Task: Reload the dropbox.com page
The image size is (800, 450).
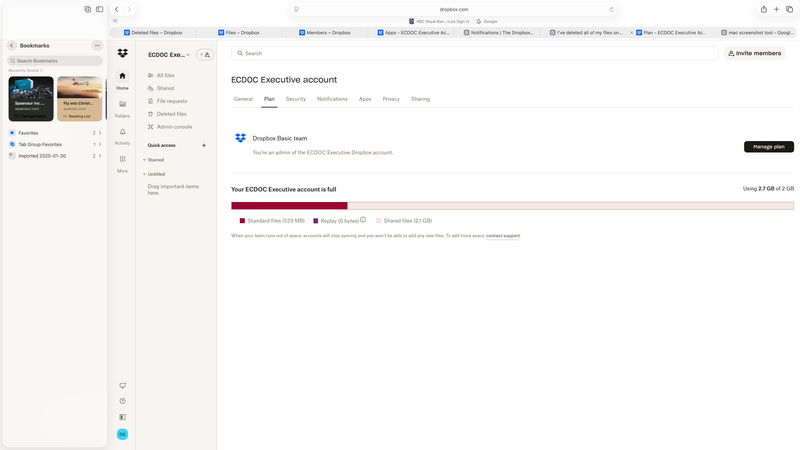Action: [611, 9]
